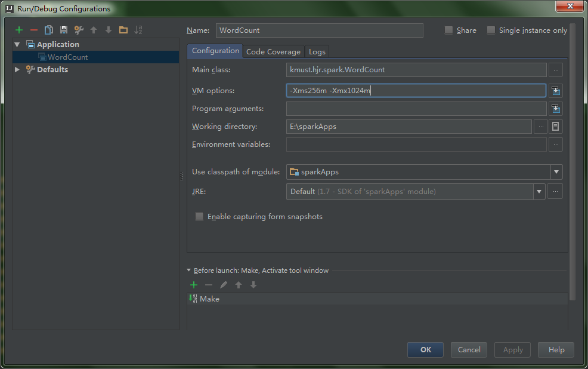Open the Logs tab
Image resolution: width=588 pixels, height=369 pixels.
point(317,51)
